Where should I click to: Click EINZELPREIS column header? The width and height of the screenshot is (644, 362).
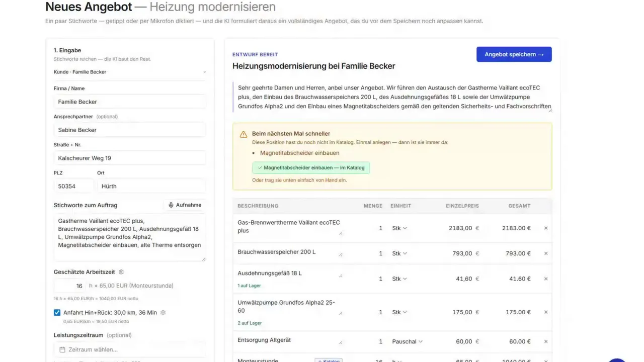pos(462,206)
